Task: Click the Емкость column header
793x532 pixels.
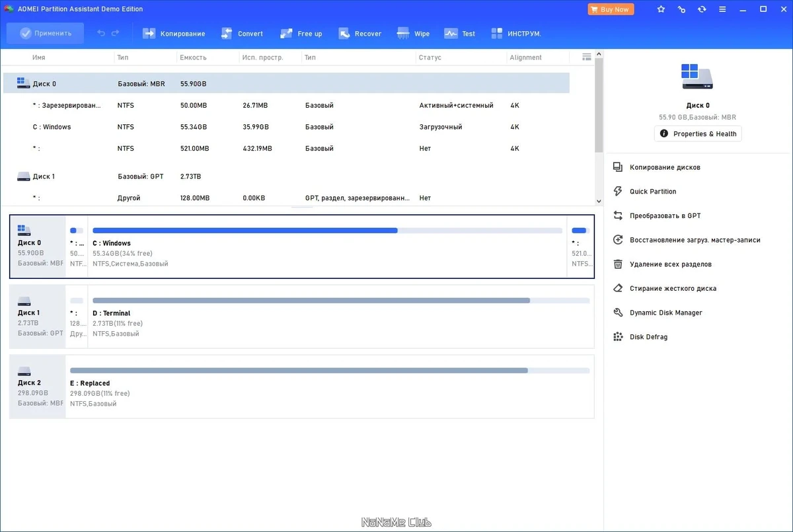Action: tap(192, 57)
